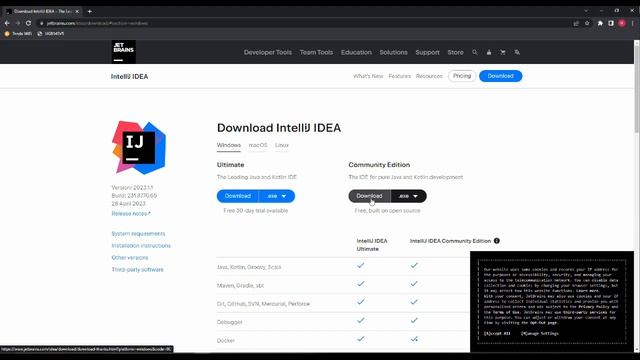Click the IntelliJ IDEA title in sub-navigation

pyautogui.click(x=129, y=76)
